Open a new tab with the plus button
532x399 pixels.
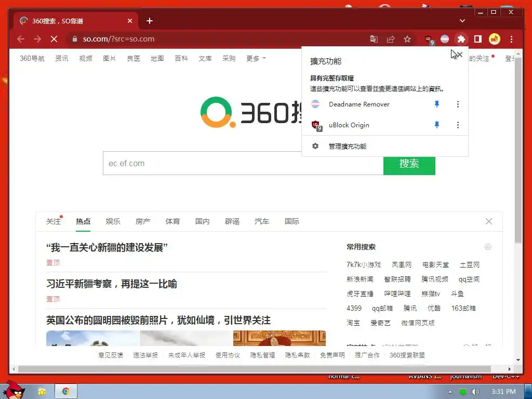pos(150,21)
